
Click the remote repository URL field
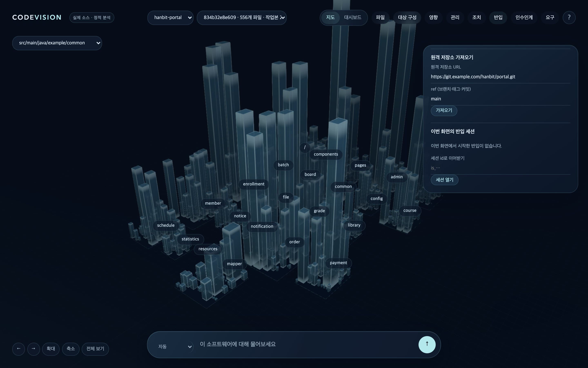[500, 77]
